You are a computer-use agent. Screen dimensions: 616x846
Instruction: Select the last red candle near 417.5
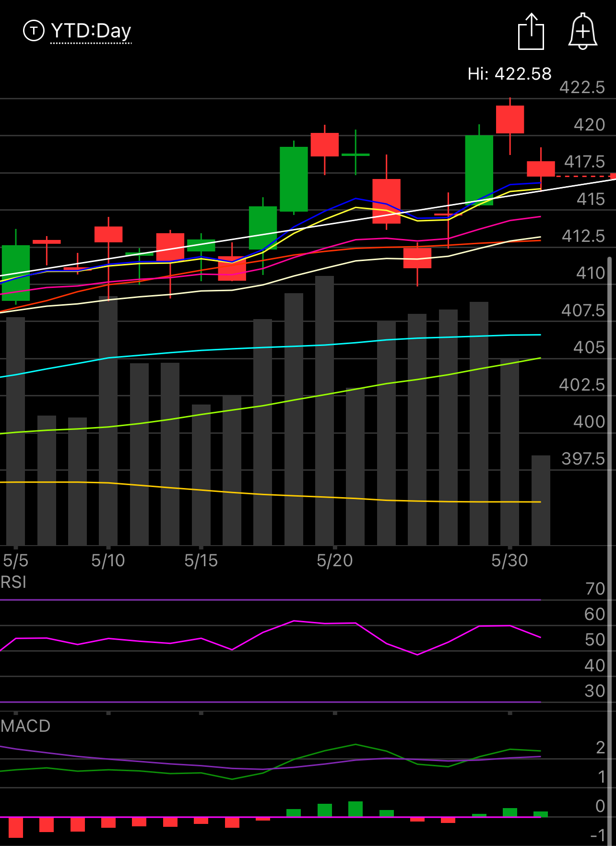point(541,168)
